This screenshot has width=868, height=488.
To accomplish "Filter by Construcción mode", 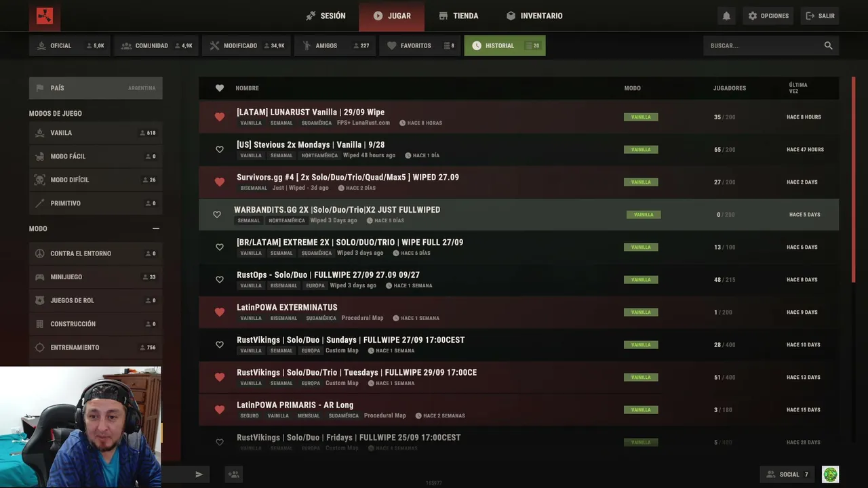I will point(96,324).
